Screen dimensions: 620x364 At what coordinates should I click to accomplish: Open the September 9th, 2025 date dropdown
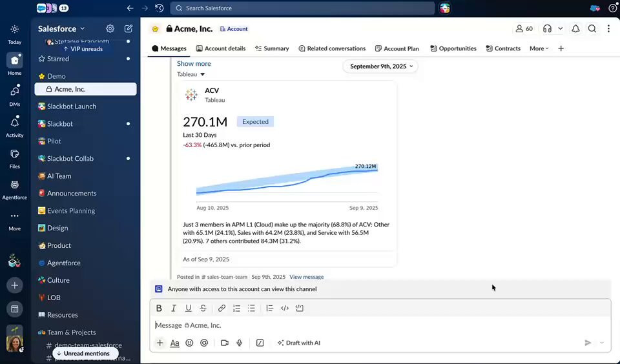point(381,66)
